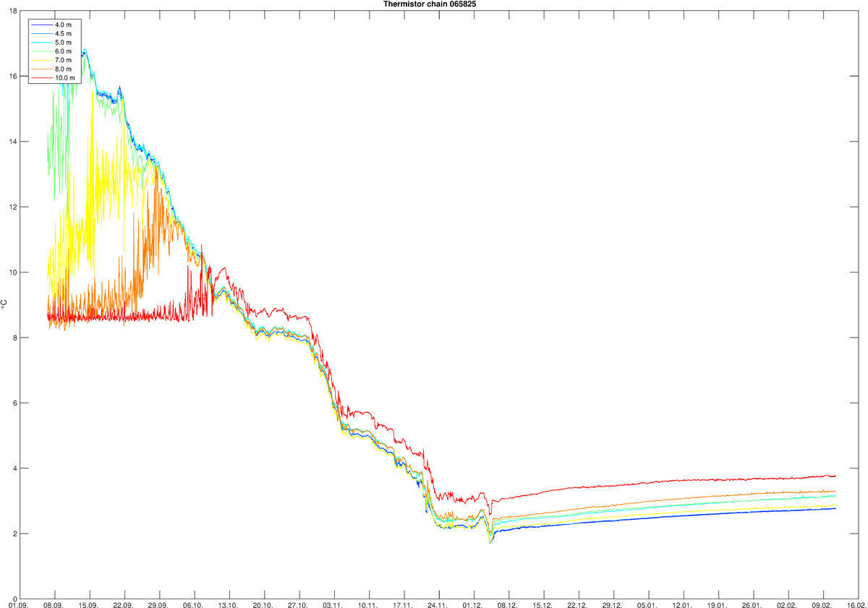
Task: Click the x-axis date label "03.11."
Action: 333,604
